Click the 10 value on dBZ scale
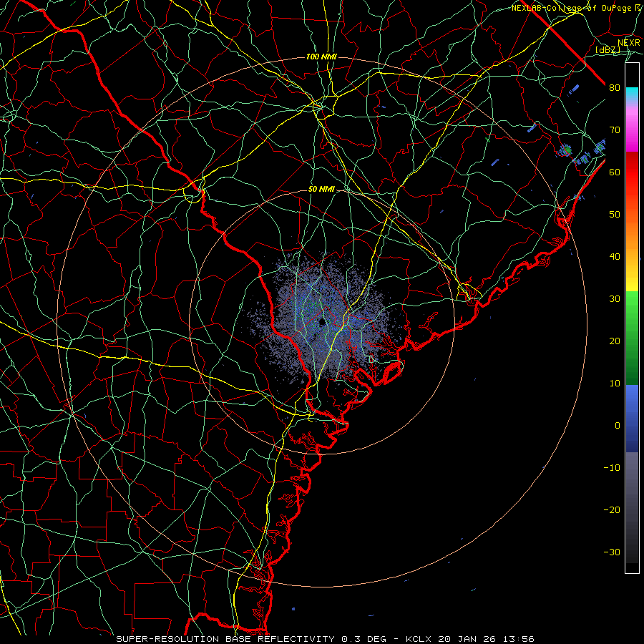The height and width of the screenshot is (644, 644). point(615,384)
